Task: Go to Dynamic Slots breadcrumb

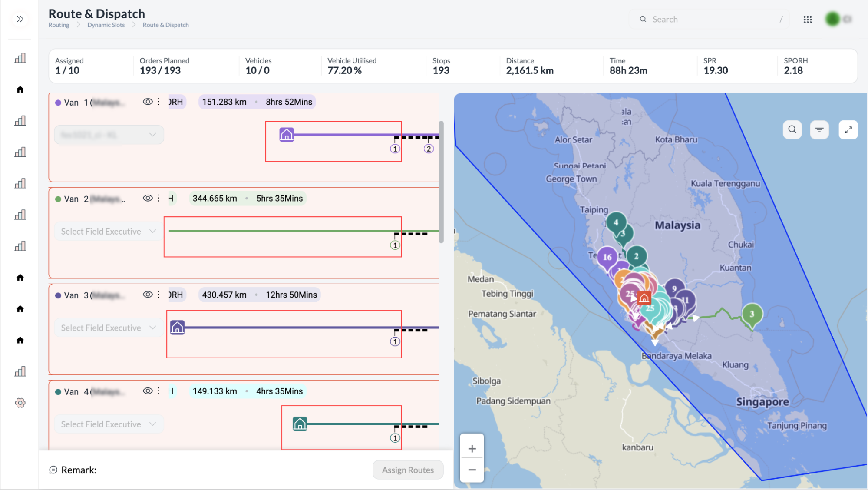Action: coord(106,25)
